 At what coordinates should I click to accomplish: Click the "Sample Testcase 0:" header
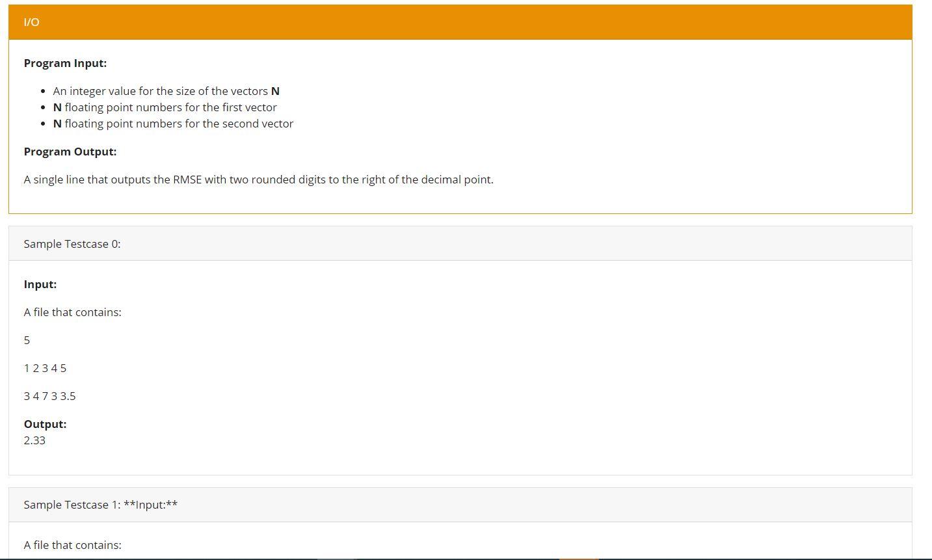460,244
